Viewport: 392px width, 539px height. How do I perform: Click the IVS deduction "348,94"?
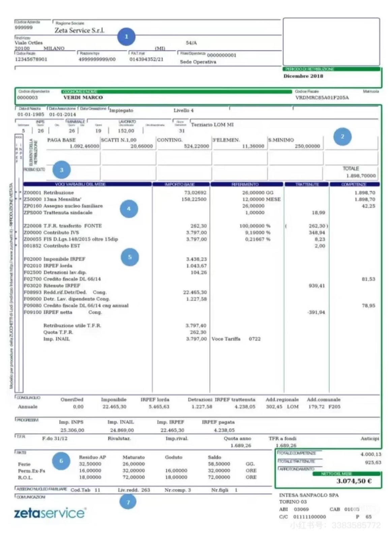317,232
